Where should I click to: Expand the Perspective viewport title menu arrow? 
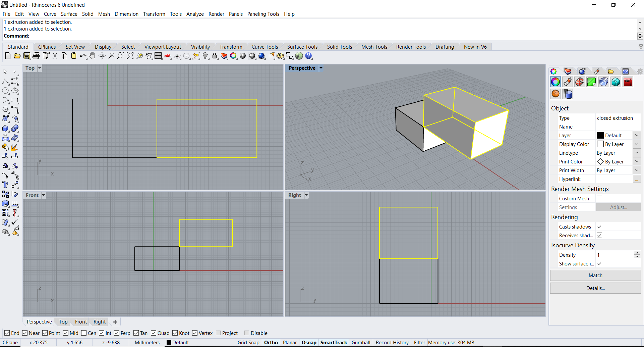[x=321, y=68]
